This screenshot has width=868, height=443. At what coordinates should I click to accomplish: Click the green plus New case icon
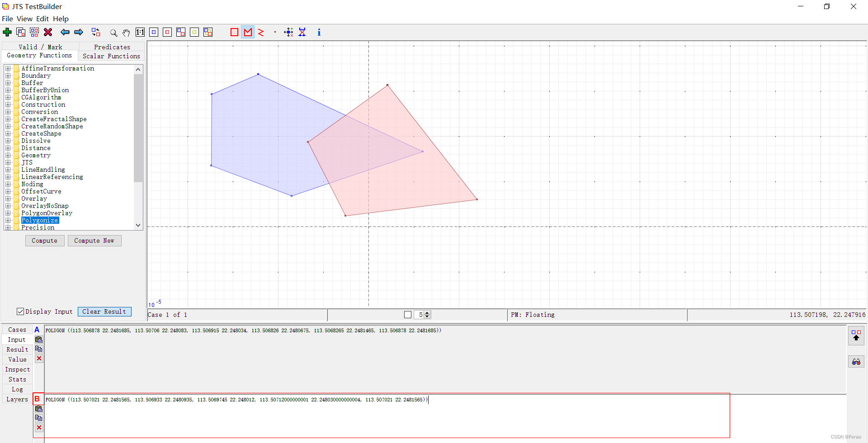pos(7,32)
